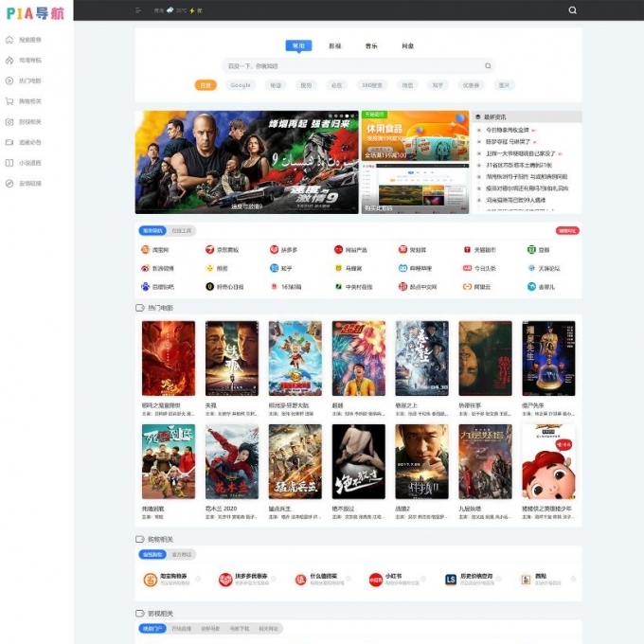Open the 僵尸先生 movie poster
644x644 pixels.
coord(548,358)
